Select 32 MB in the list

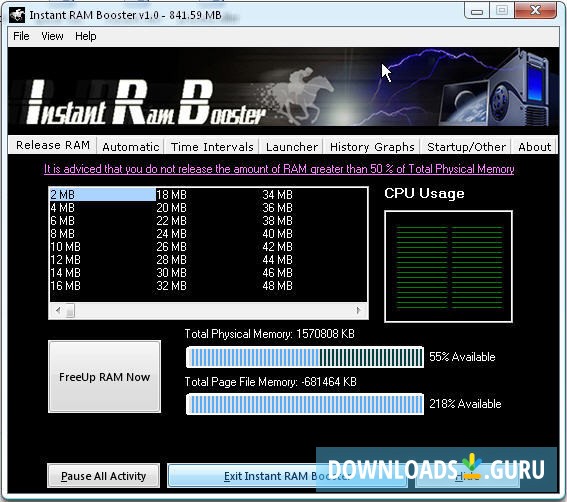pyautogui.click(x=171, y=286)
